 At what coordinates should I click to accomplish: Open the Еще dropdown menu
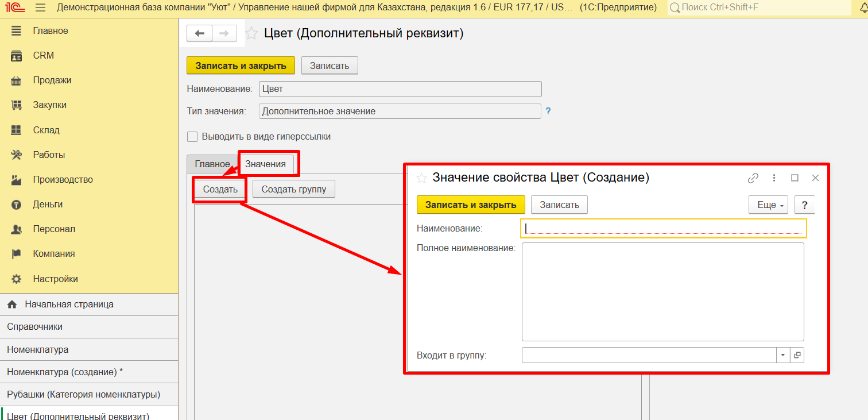click(x=768, y=205)
